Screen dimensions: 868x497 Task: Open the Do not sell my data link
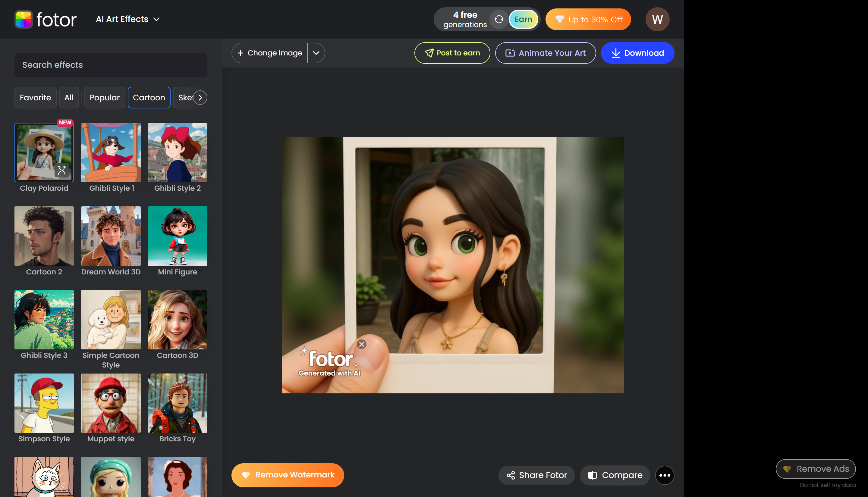click(x=827, y=485)
